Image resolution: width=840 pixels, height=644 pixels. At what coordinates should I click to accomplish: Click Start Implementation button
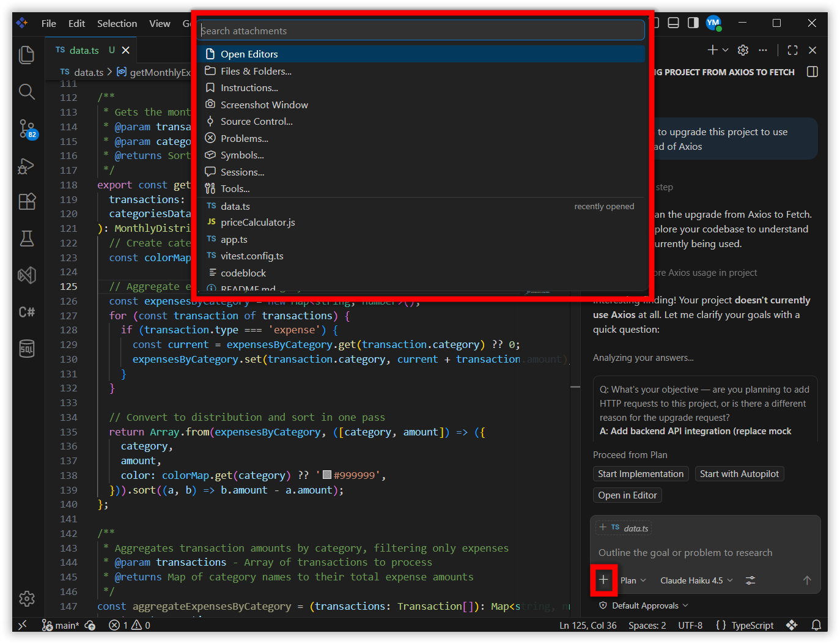(x=641, y=474)
